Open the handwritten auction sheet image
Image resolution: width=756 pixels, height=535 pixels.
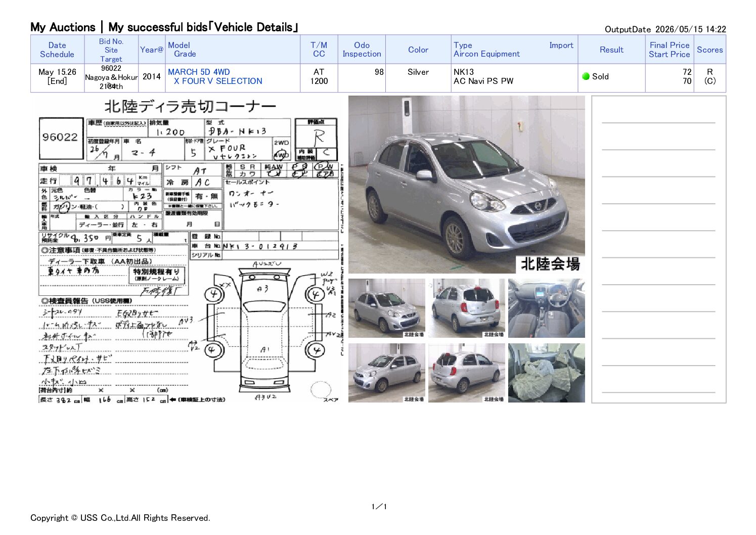pos(189,250)
